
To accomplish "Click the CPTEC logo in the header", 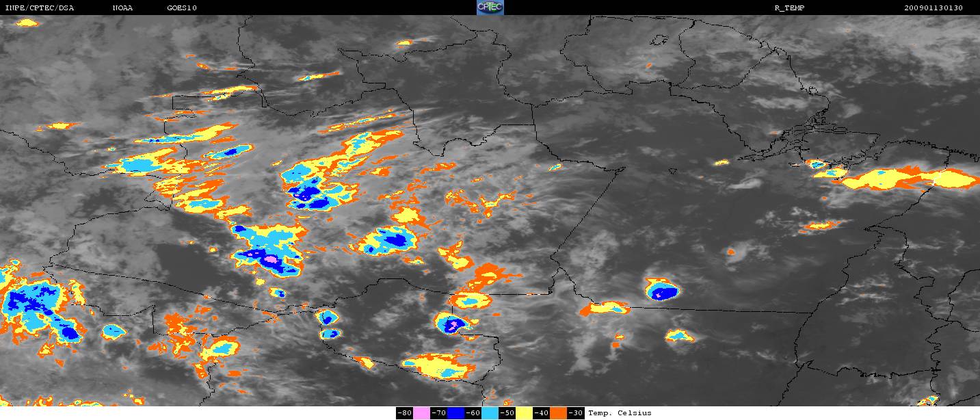I will coord(490,8).
